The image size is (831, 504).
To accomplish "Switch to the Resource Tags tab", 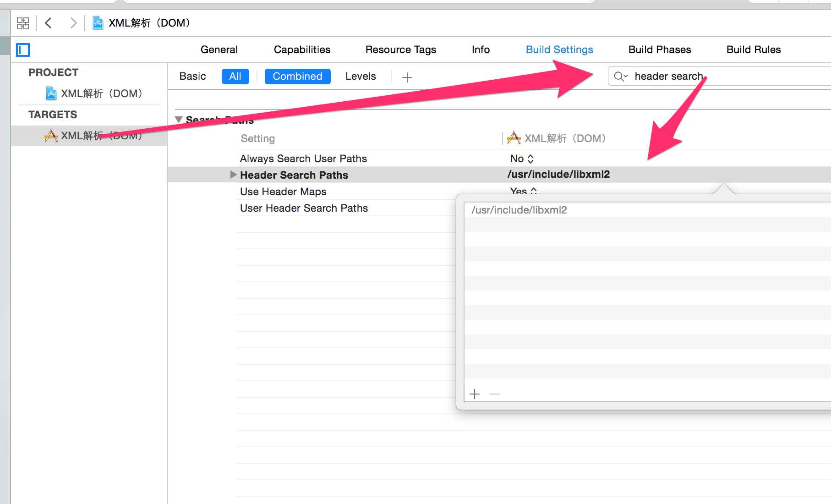I will point(400,49).
